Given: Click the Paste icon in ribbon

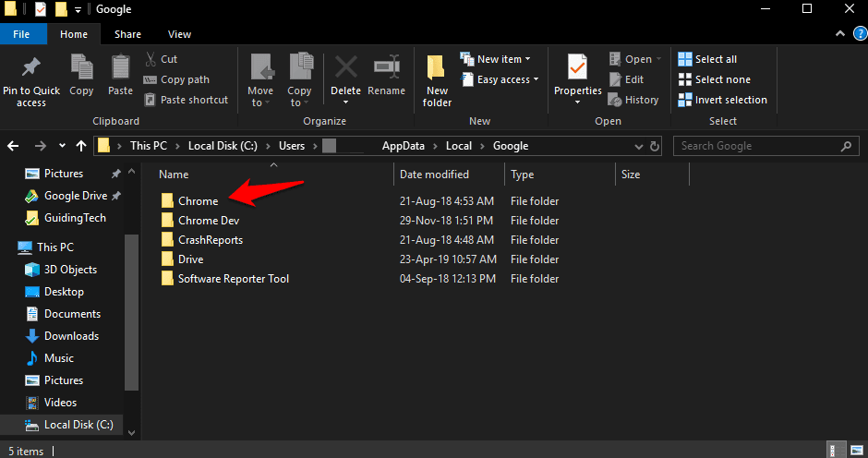Looking at the screenshot, I should coord(120,68).
